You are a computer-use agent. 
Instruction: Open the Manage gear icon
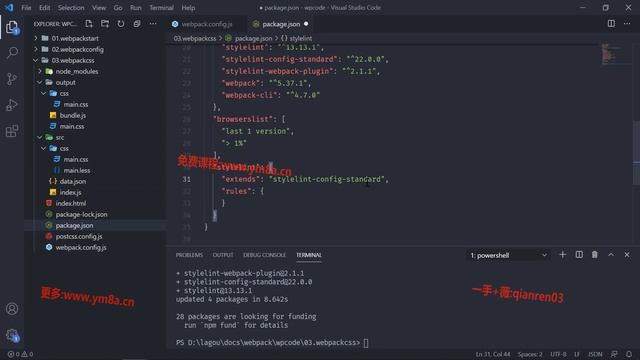coord(12,336)
